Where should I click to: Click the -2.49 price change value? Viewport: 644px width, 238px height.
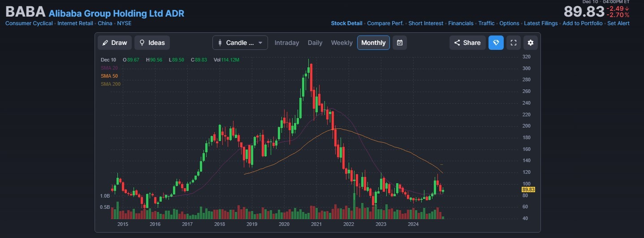618,9
